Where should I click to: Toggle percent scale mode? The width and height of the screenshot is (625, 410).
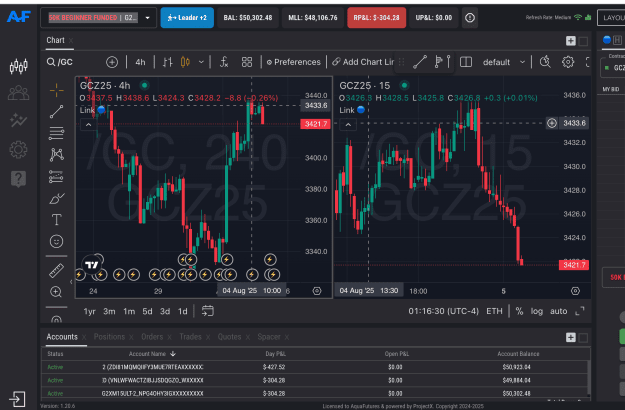pyautogui.click(x=519, y=311)
